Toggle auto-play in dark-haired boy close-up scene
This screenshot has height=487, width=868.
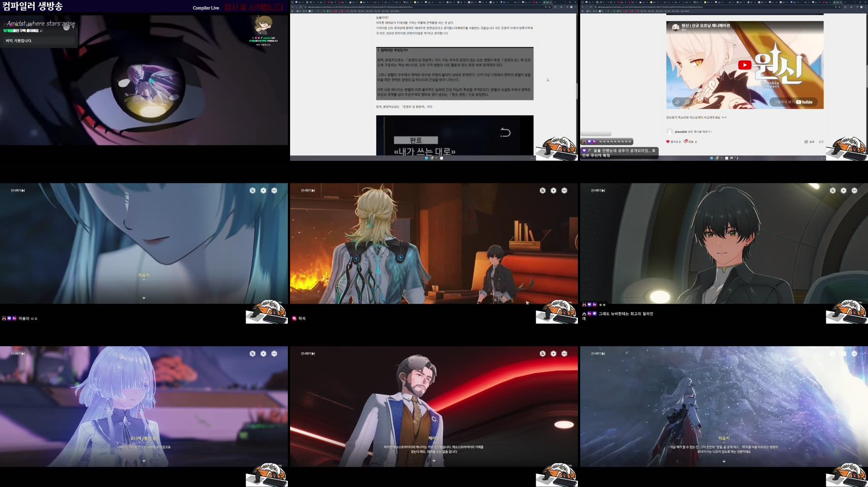(x=844, y=191)
